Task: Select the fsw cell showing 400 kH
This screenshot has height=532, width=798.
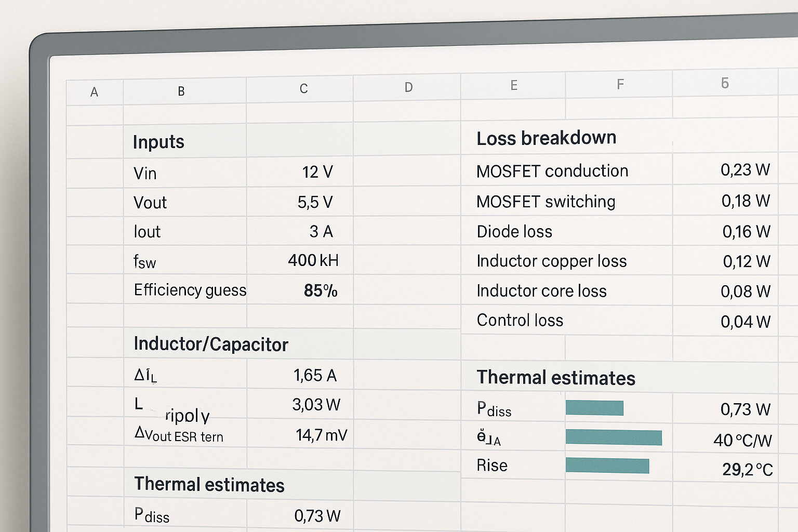Action: pyautogui.click(x=312, y=260)
